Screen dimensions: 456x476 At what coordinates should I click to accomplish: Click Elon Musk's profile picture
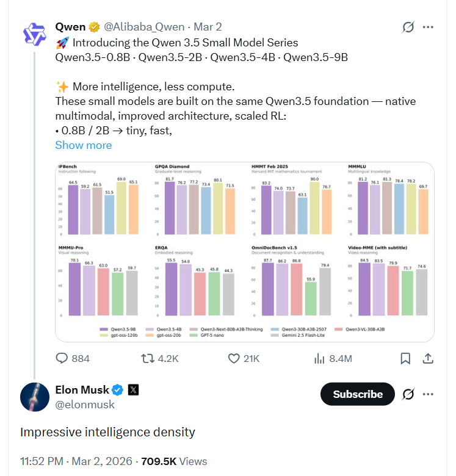pyautogui.click(x=35, y=397)
